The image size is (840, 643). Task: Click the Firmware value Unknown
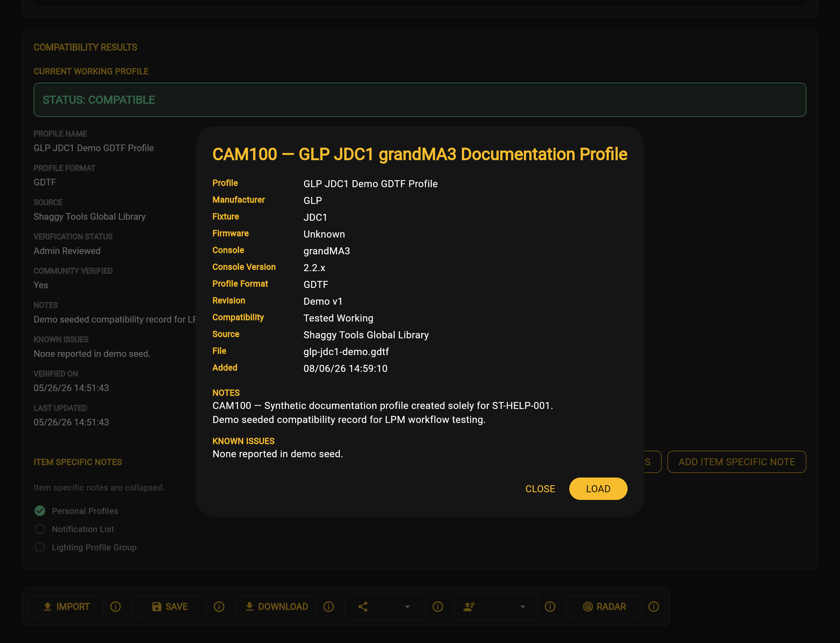coord(324,234)
